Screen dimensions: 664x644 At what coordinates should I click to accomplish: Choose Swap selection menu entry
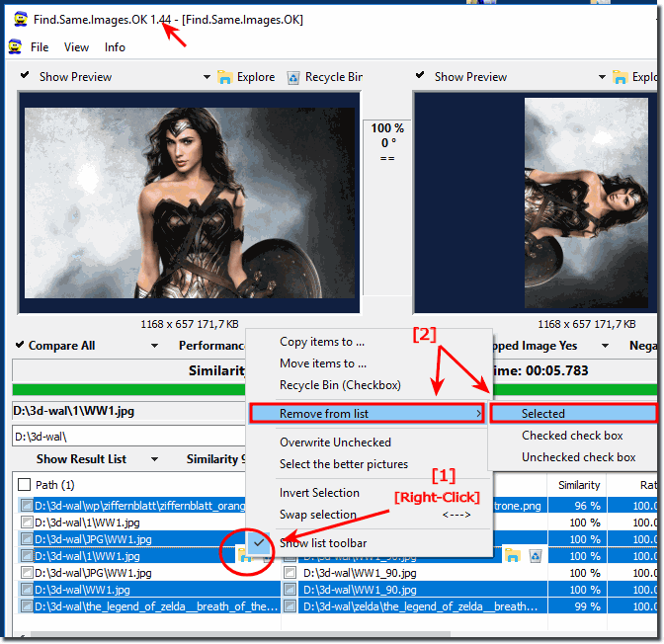pos(317,515)
